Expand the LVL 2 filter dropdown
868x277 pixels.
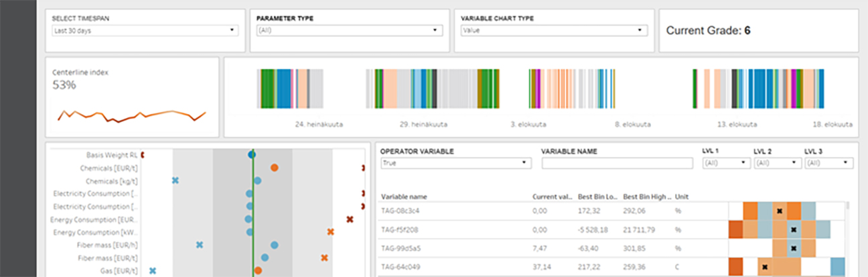(777, 163)
